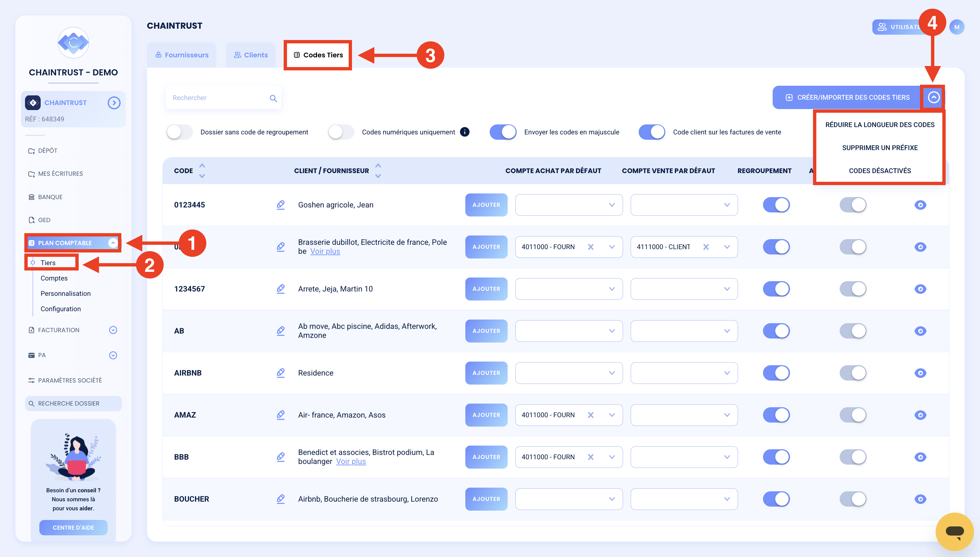The width and height of the screenshot is (980, 557).
Task: Click Voir plus link on BBB row
Action: click(351, 461)
